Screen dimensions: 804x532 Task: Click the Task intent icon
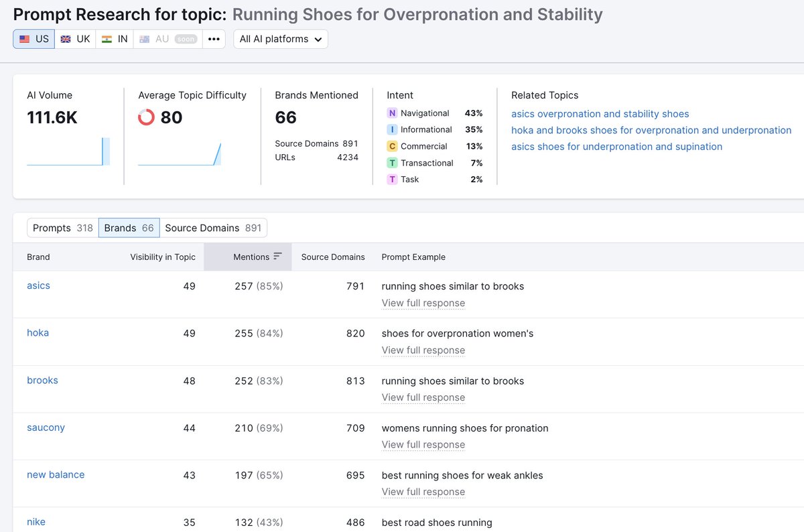pos(392,179)
